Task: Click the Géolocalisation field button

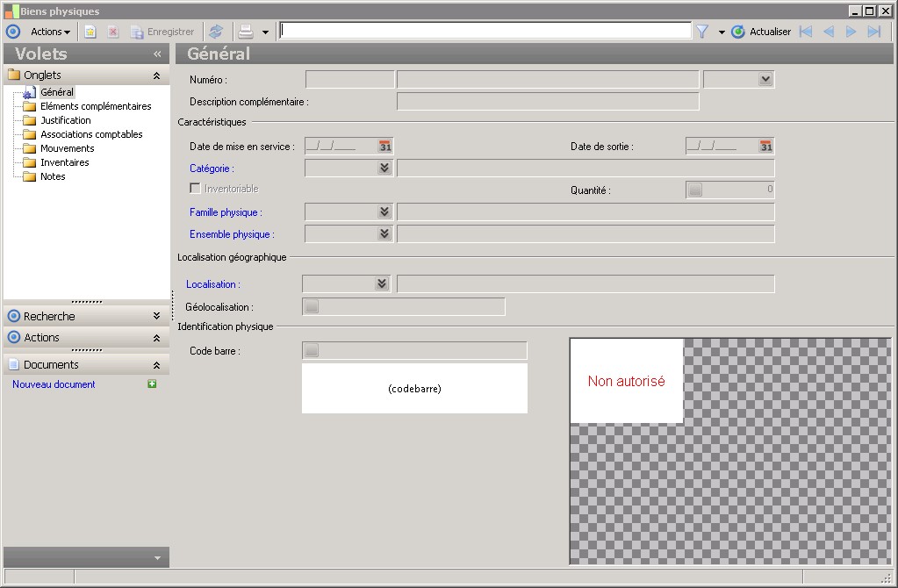Action: coord(312,307)
